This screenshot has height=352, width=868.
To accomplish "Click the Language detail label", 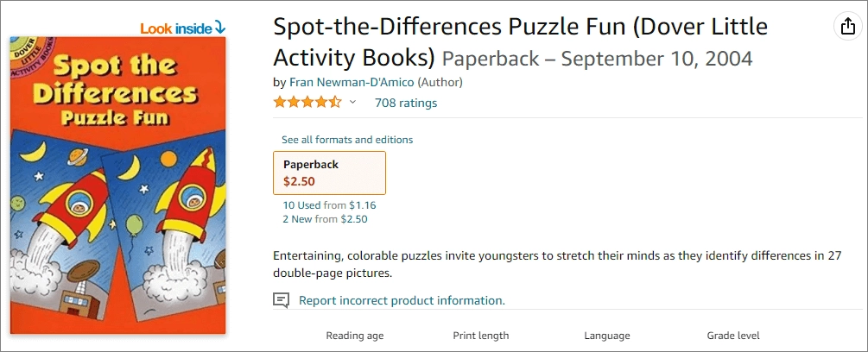I will coord(607,336).
